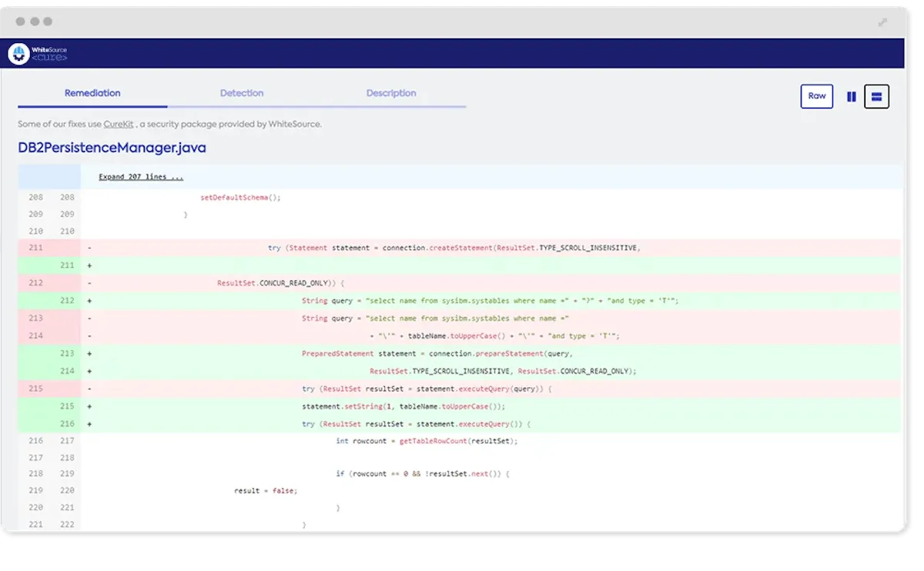Click the window expand arrows icon
The width and height of the screenshot is (924, 571).
click(882, 22)
